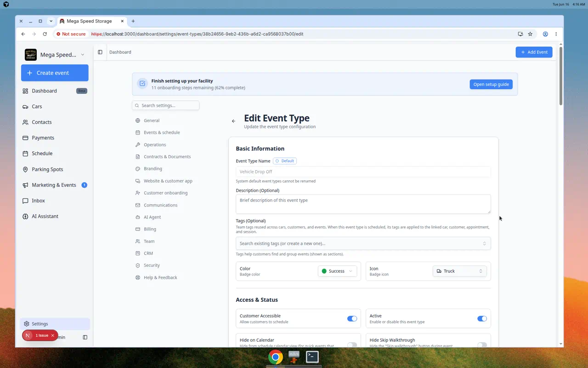
Task: Open Website & customer app settings
Action: click(168, 181)
